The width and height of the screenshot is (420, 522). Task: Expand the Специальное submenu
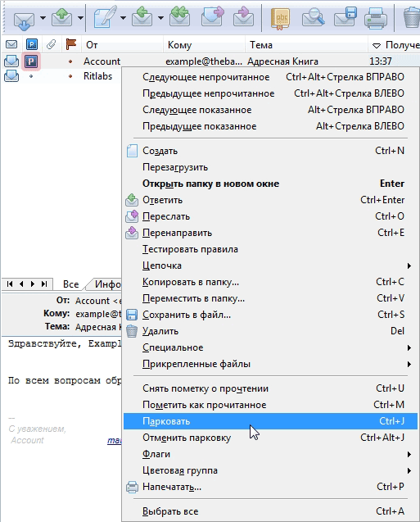coord(269,347)
